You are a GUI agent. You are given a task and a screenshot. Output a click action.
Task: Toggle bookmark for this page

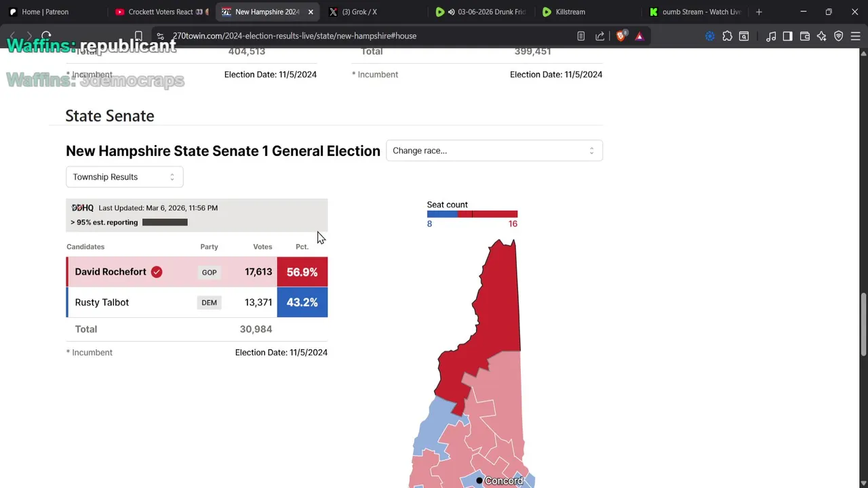coord(138,36)
